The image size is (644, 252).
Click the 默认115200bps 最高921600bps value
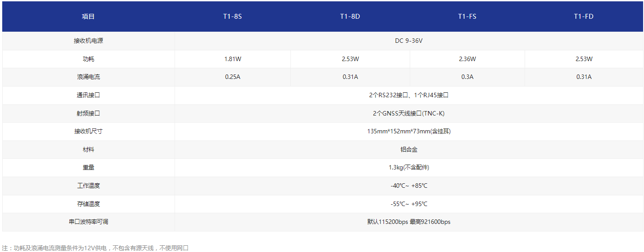pyautogui.click(x=409, y=222)
